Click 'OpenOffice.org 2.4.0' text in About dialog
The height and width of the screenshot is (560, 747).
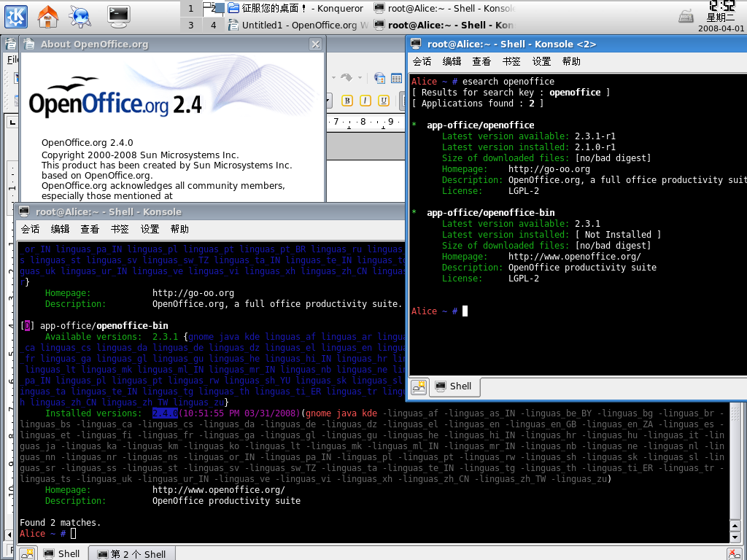[88, 142]
